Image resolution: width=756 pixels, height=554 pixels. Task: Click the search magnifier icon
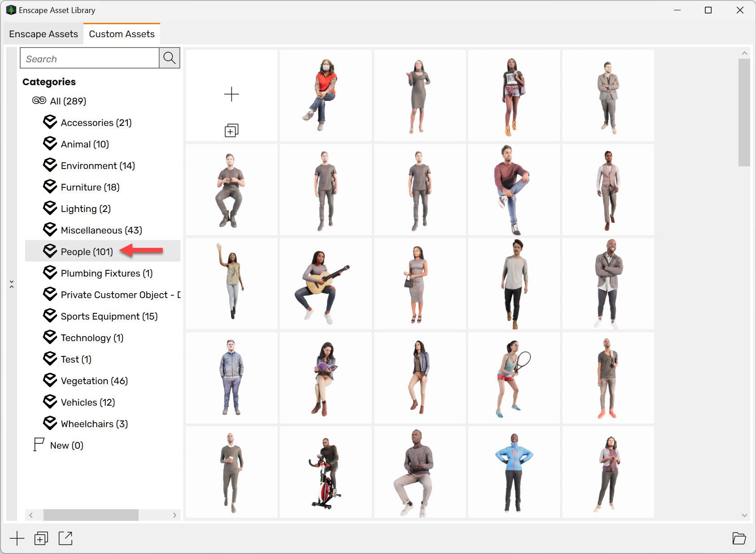click(169, 58)
